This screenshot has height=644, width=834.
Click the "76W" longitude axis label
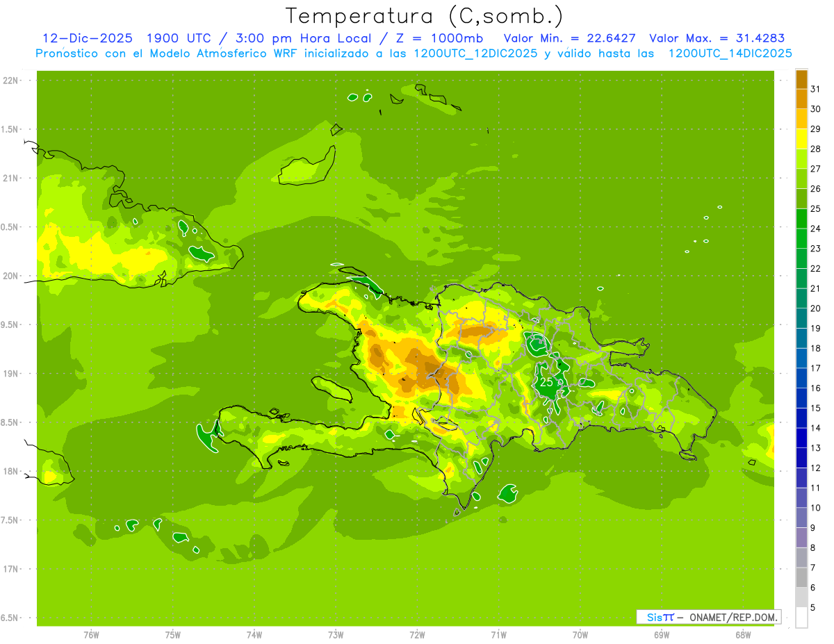[91, 635]
